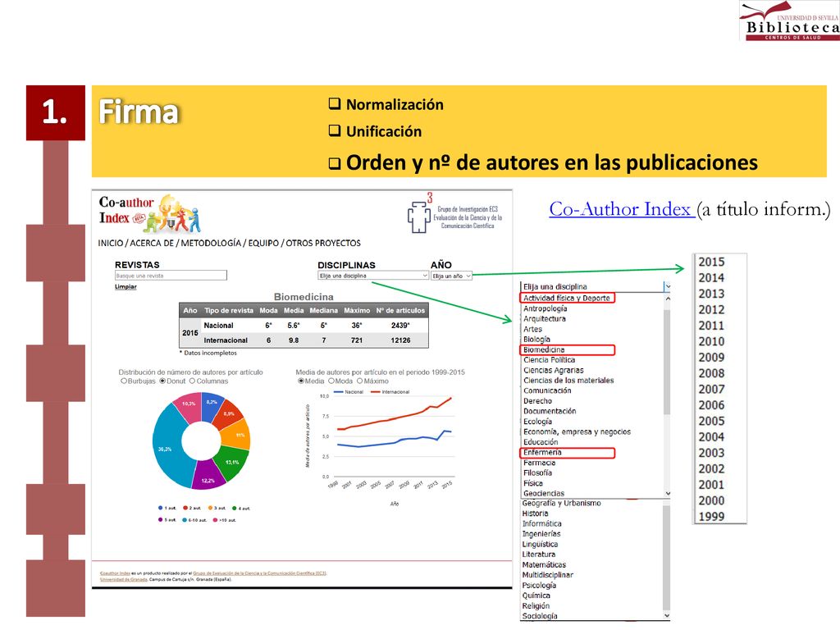Click the Nacional line legend entry
Image resolution: width=840 pixels, height=630 pixels.
point(348,392)
